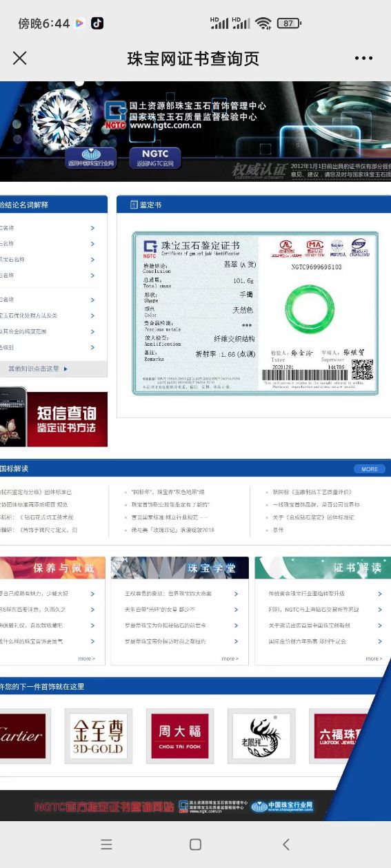Viewport: 391px width, 868px height.
Task: Click more link under 证书解读
Action: (374, 659)
